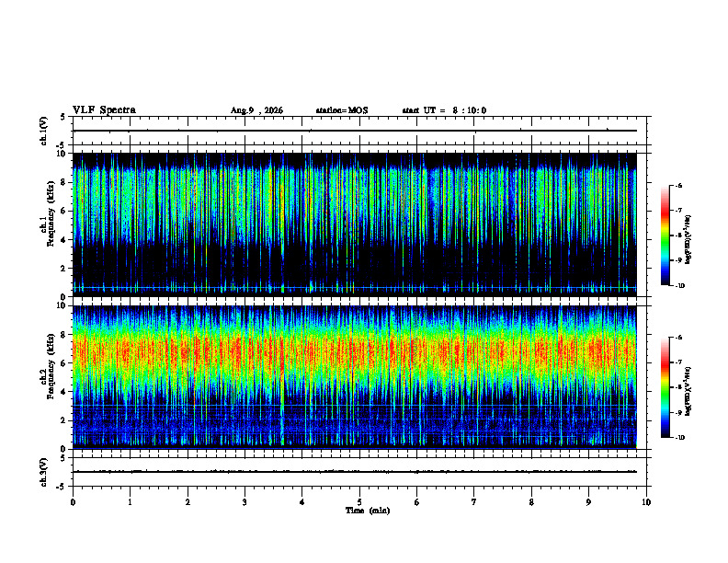Click tick label '9' on the Time axis
The height and width of the screenshot is (563, 728).
click(588, 502)
